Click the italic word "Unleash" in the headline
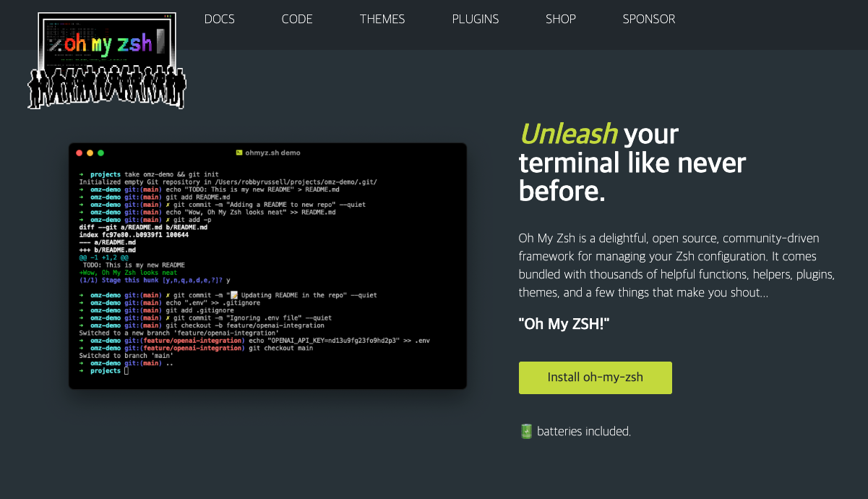This screenshot has width=868, height=499. [568, 134]
